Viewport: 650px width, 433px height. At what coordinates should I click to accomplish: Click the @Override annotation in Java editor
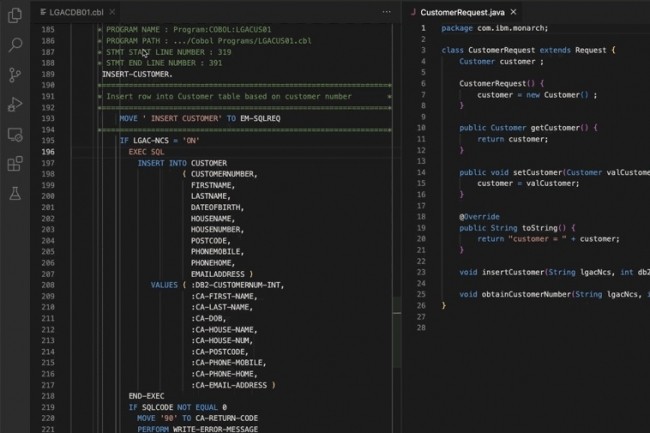(480, 216)
